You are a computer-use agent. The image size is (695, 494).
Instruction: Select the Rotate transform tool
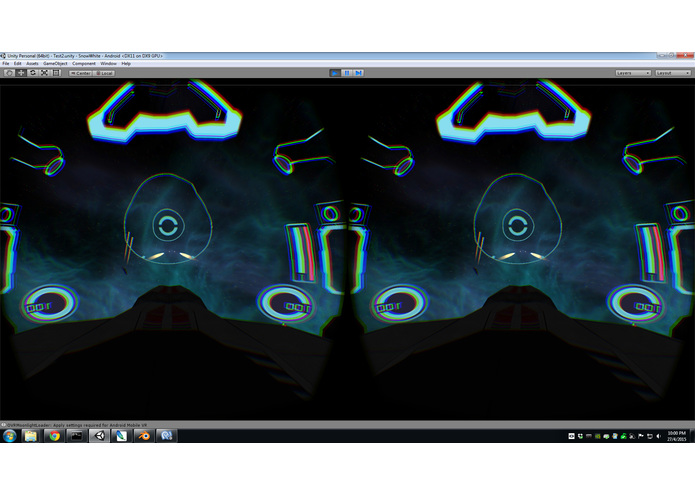click(33, 73)
